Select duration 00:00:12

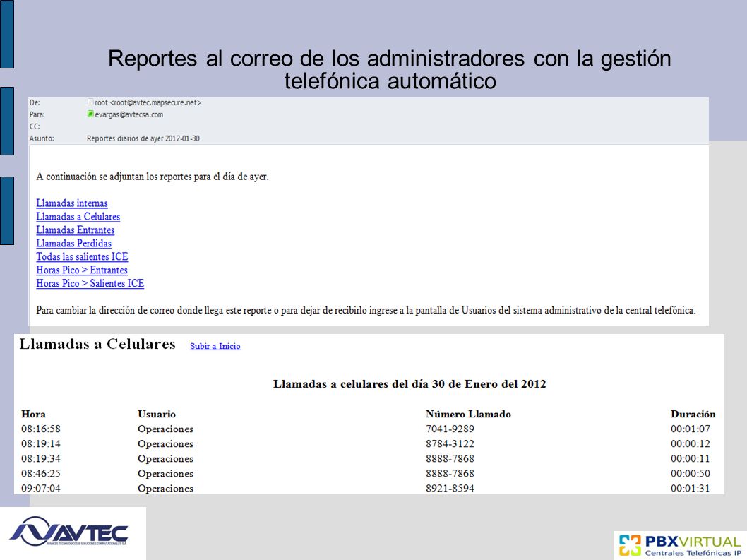point(691,443)
